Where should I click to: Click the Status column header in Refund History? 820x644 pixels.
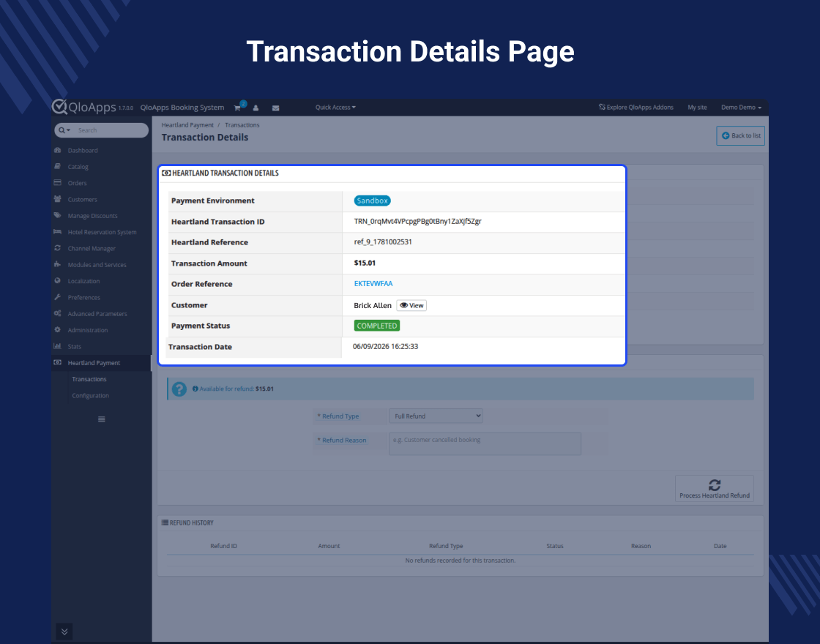[x=555, y=546]
